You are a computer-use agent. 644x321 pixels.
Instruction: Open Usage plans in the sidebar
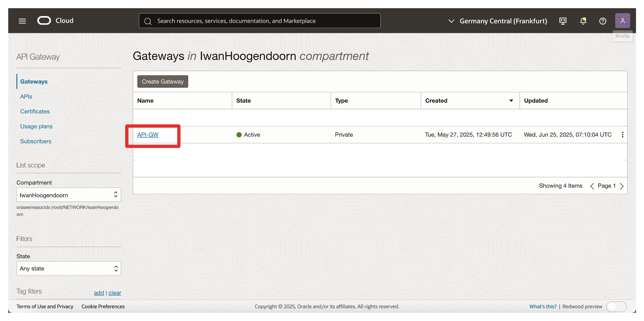[x=37, y=126]
